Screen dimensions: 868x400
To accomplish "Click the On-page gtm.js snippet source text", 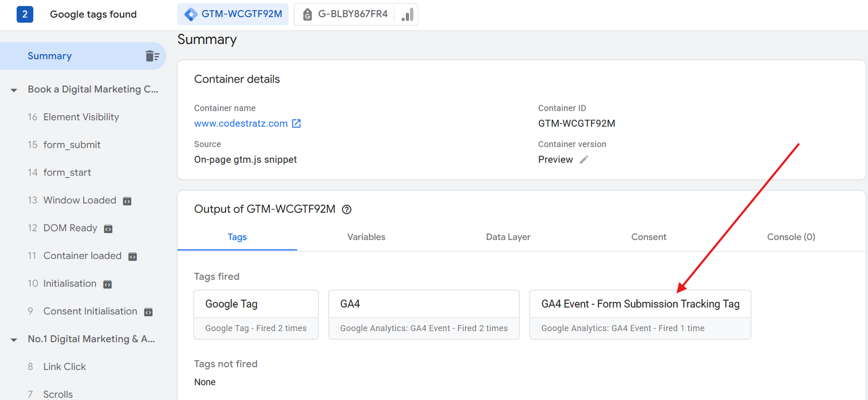I will 245,160.
